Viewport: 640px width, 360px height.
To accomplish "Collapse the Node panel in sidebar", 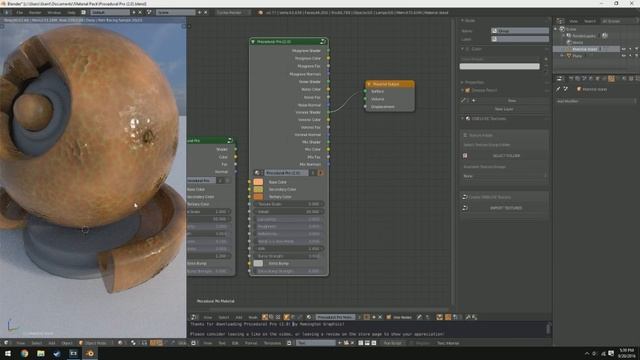I will 462,20.
